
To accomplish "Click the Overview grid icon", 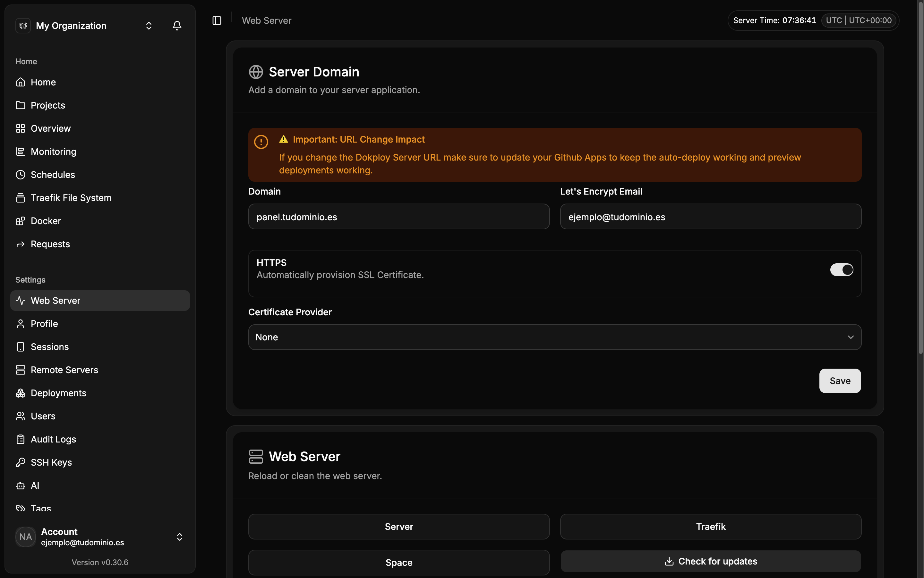I will coord(21,128).
